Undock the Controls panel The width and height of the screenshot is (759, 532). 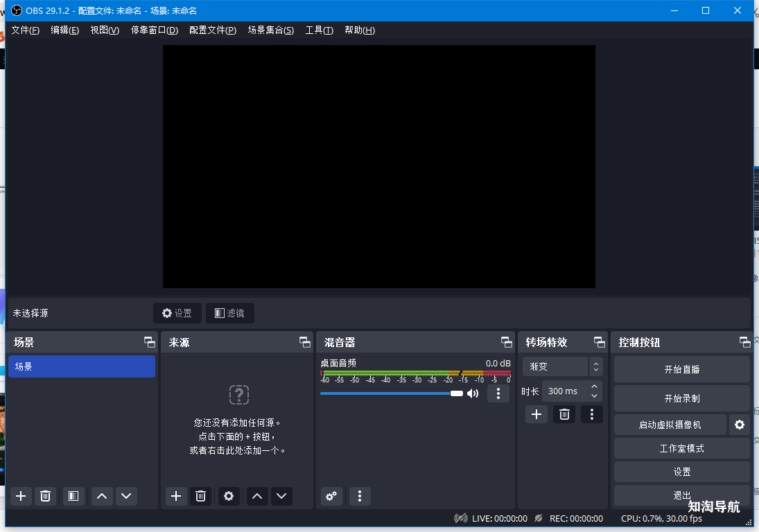coord(745,342)
